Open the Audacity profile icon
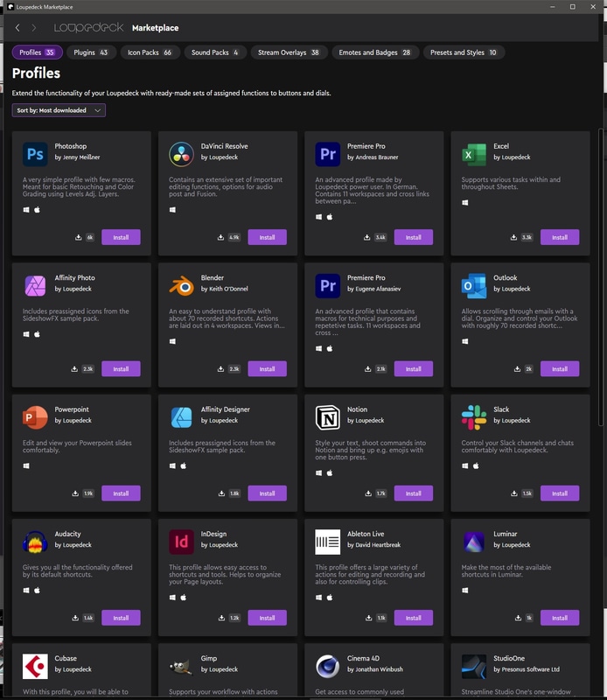Screen dimensions: 607x700 click(35, 542)
